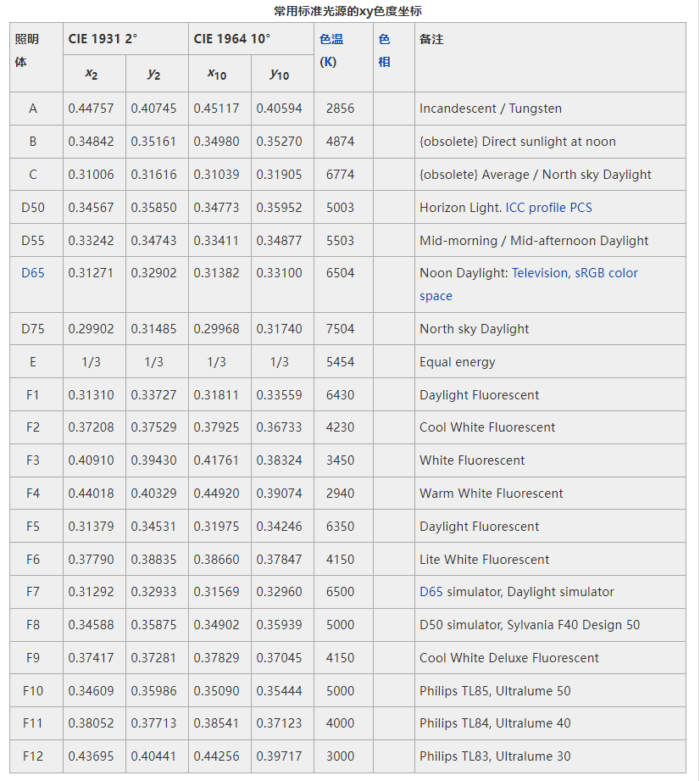Click the F12 illuminant cell

(33, 756)
